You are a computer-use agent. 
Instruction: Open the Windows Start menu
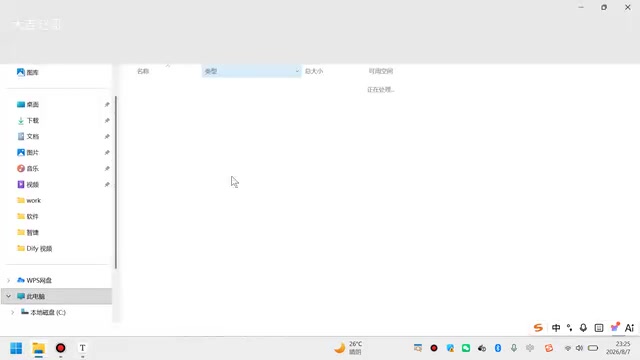point(16,348)
